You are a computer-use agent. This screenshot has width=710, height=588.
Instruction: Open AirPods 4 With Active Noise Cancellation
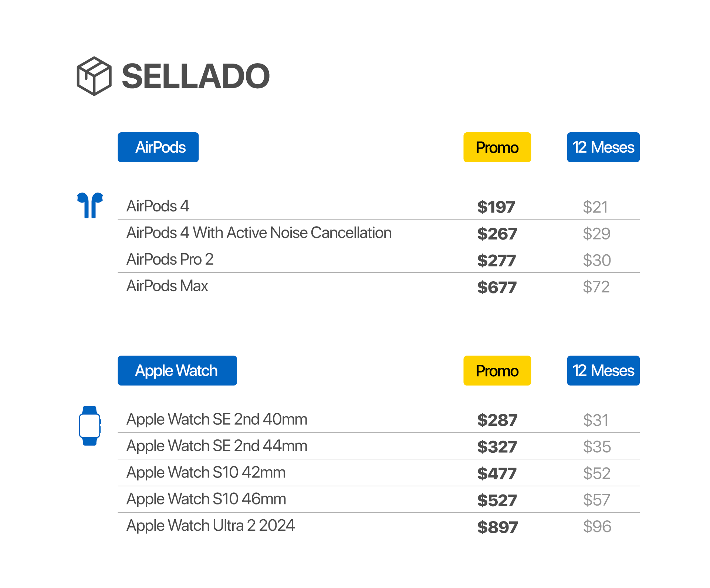click(259, 233)
